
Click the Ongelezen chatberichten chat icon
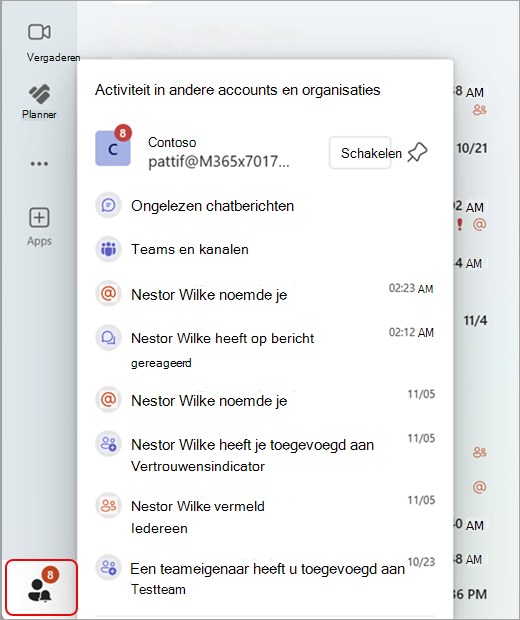[x=108, y=206]
